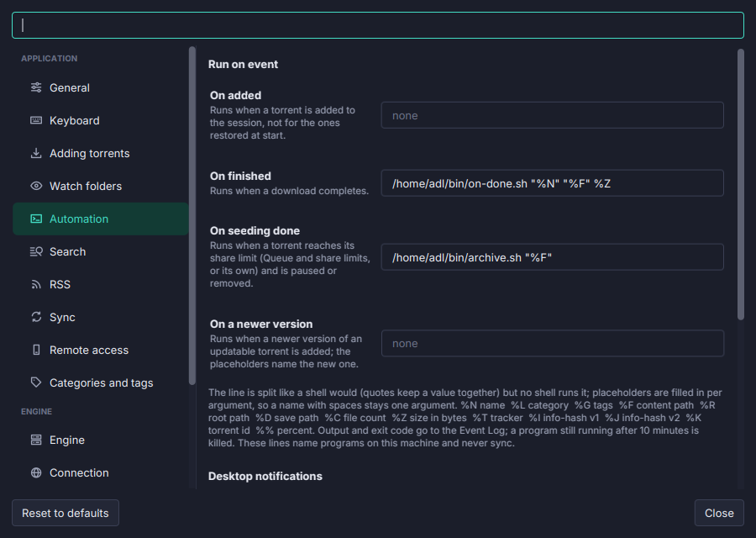Click the Automation terminal icon

tap(36, 219)
